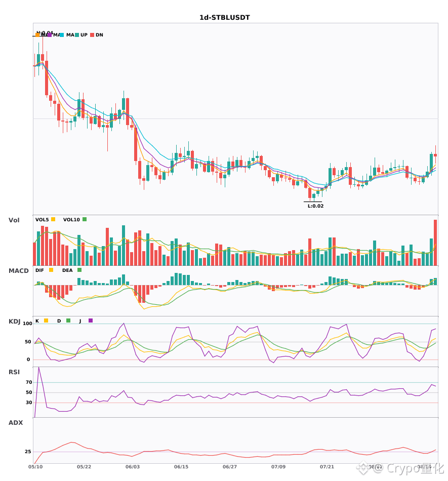The height and width of the screenshot is (481, 448).
Task: Click the KDJ axis value 0
Action: click(28, 359)
